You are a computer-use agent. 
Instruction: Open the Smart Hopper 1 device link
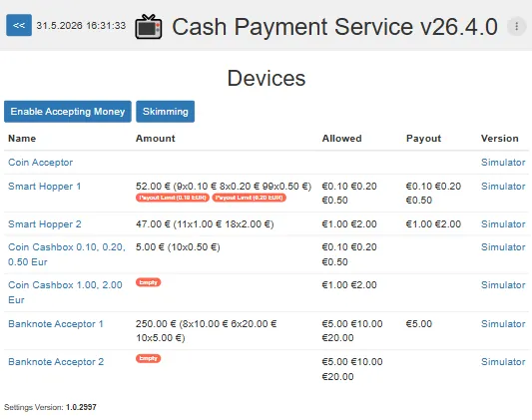click(45, 187)
